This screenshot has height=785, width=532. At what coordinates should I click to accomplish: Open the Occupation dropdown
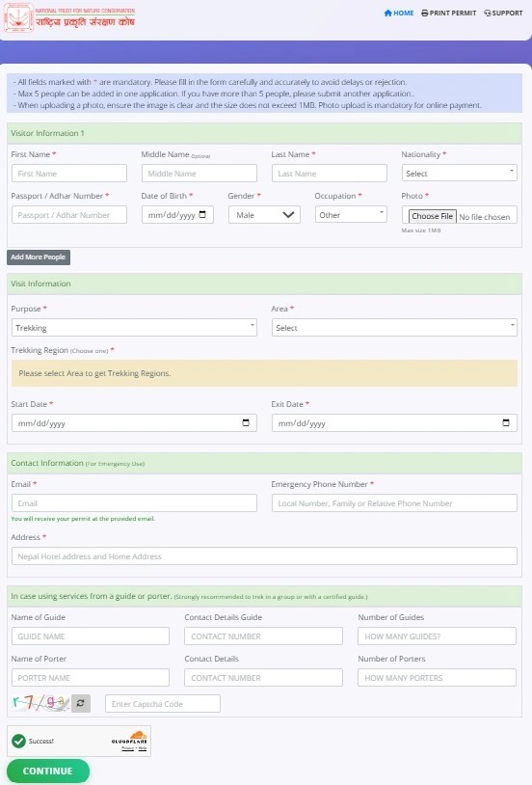click(352, 215)
